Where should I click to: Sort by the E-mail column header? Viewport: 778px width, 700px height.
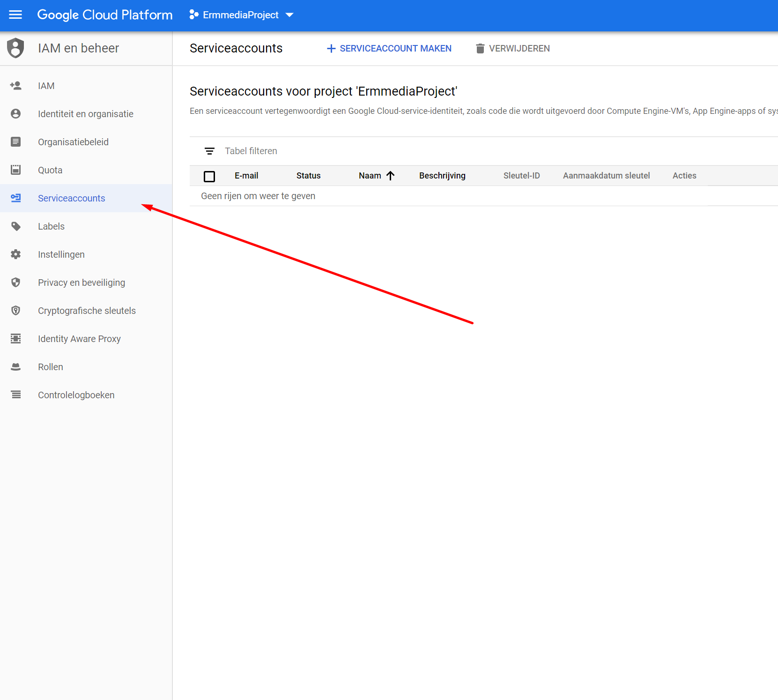tap(246, 176)
